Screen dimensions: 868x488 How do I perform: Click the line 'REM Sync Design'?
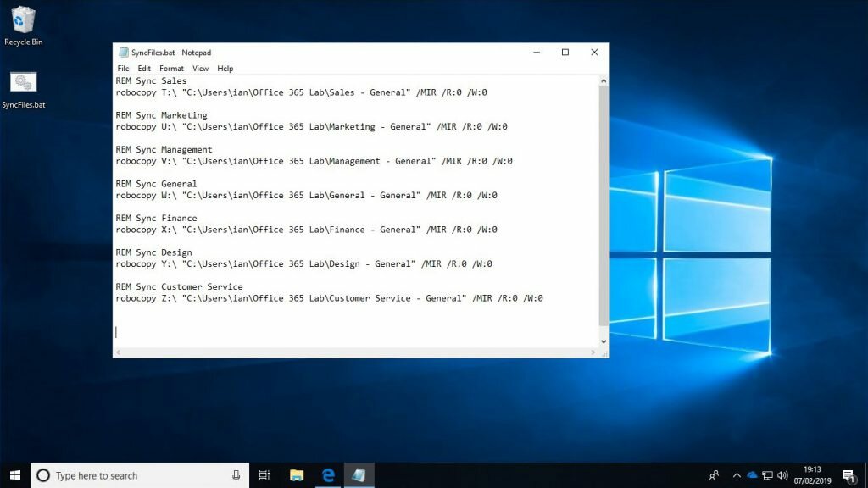(154, 252)
